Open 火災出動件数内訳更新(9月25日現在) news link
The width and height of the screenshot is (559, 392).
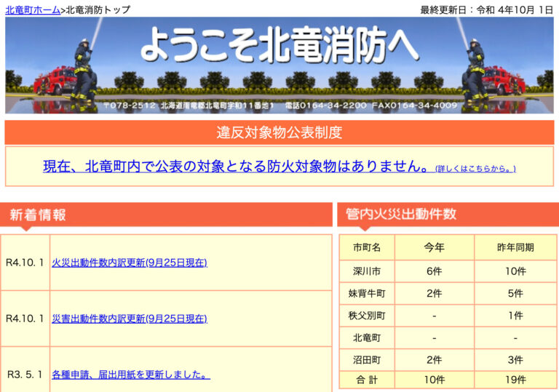pos(130,263)
